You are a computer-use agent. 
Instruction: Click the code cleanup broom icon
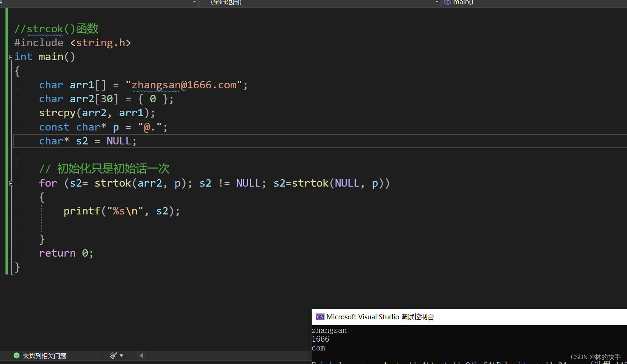(x=113, y=356)
